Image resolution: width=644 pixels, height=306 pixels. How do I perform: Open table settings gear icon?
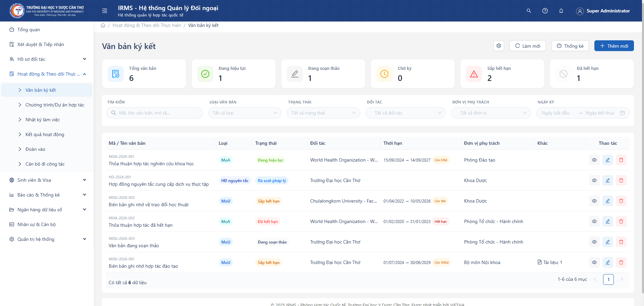[499, 46]
